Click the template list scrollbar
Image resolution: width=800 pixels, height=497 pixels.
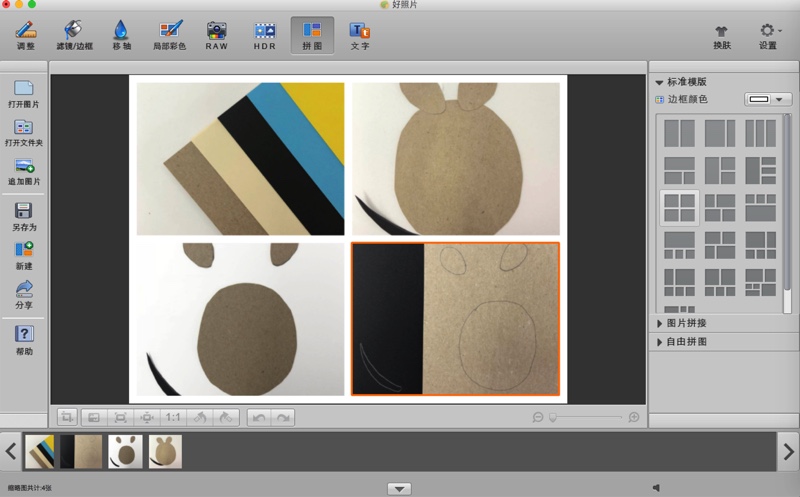tap(787, 204)
